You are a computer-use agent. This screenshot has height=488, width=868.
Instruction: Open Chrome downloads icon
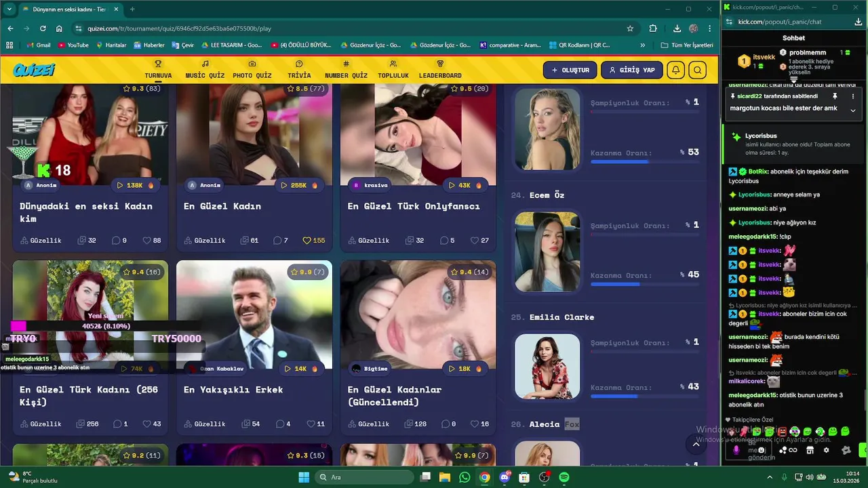677,28
